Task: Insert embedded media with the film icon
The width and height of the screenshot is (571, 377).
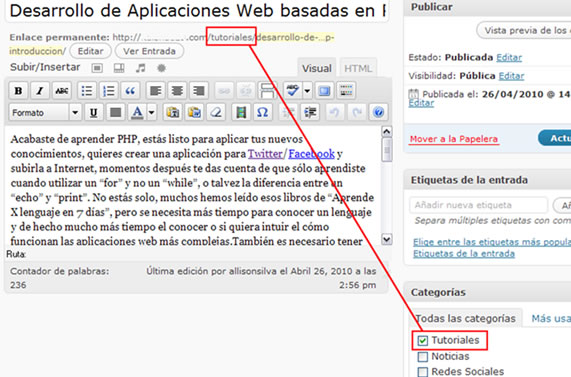Action: point(241,113)
